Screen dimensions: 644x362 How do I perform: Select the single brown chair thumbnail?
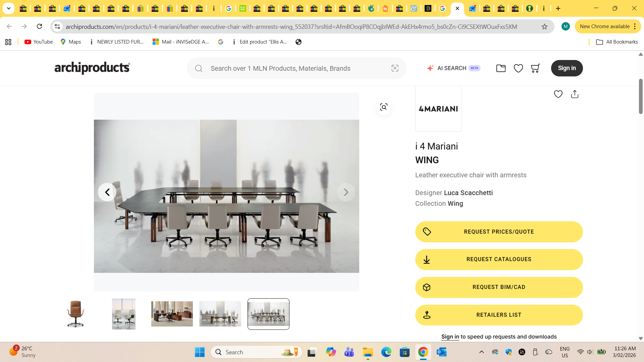tap(76, 314)
